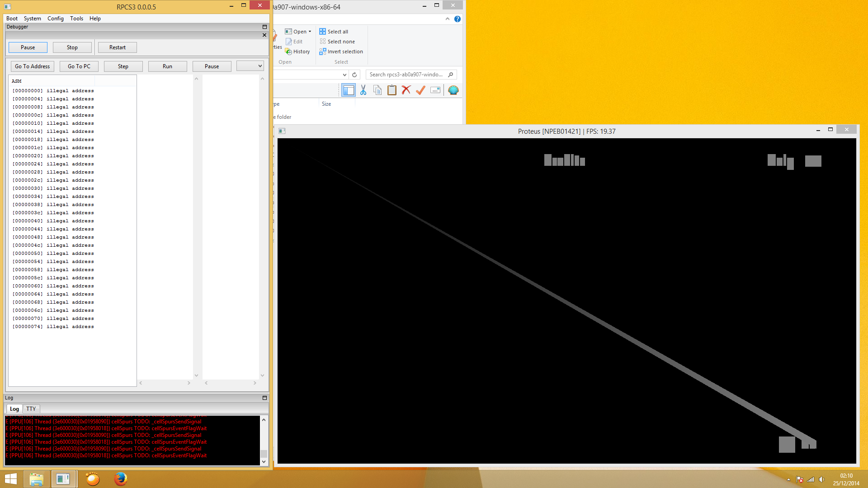Click the Size column header in Explorer

[337, 104]
